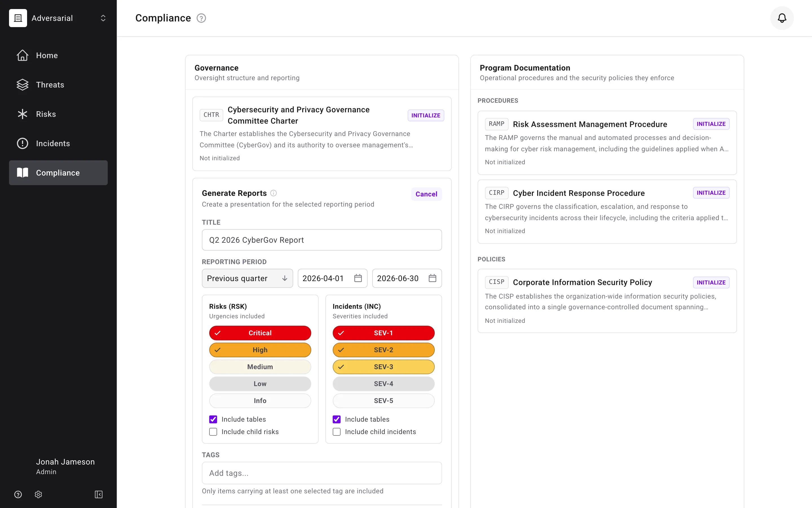The height and width of the screenshot is (508, 812).
Task: Initialize the Governance Committee Charter
Action: tap(426, 115)
